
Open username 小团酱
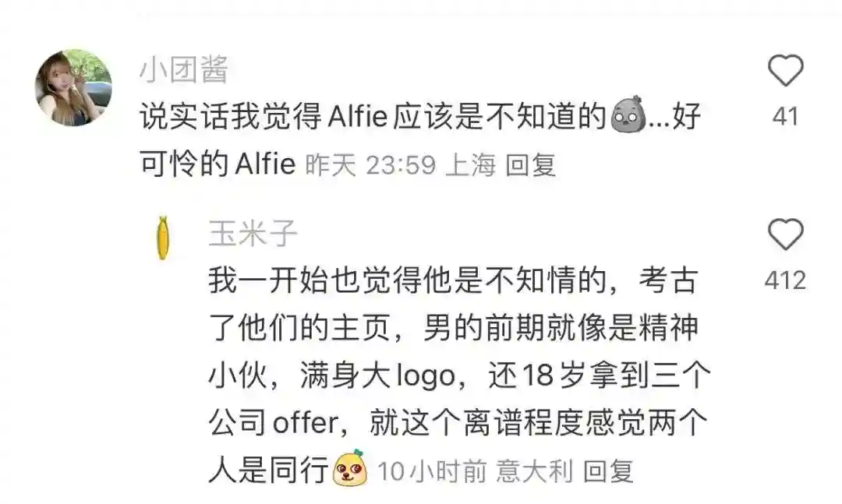click(x=184, y=69)
